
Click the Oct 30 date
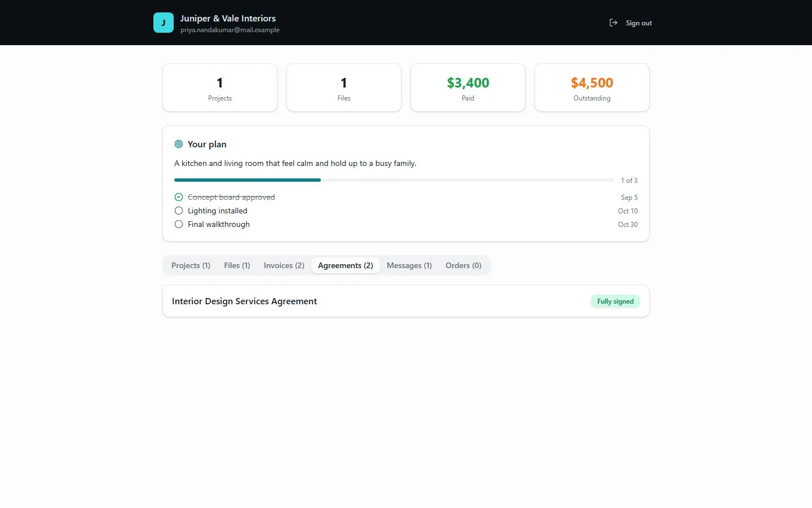628,225
